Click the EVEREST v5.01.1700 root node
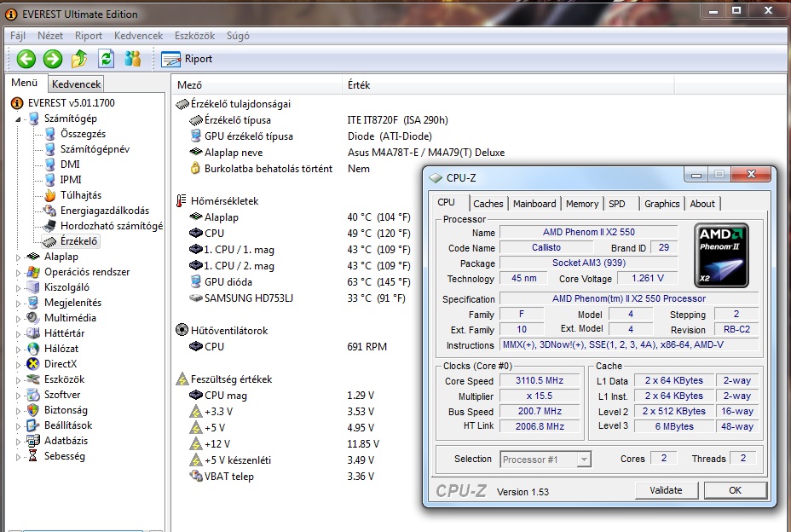 pos(71,103)
